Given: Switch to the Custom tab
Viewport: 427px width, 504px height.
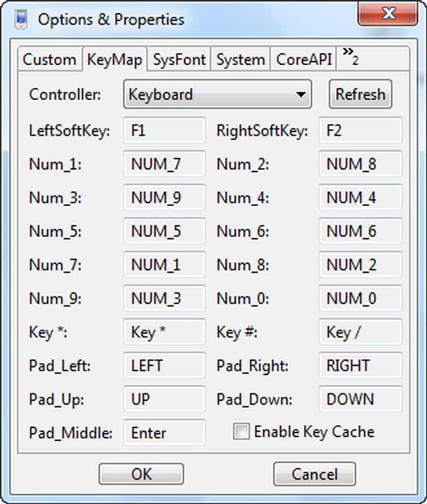Looking at the screenshot, I should [50, 60].
